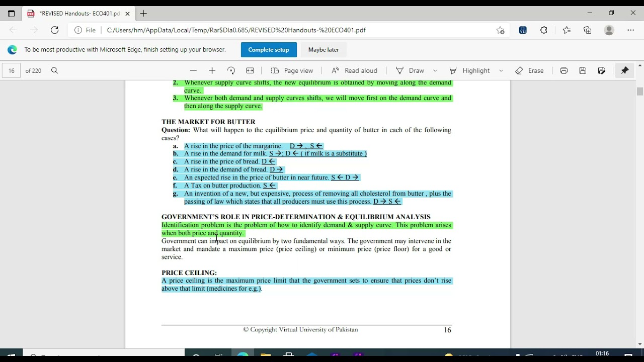Click the taskbar clock showing 01:16

point(602,354)
